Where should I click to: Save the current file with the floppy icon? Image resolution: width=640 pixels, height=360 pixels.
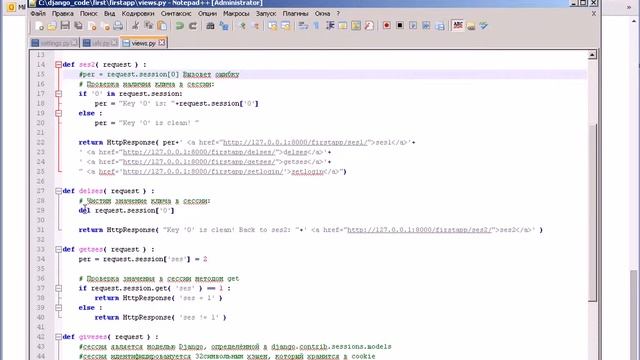pyautogui.click(x=65, y=26)
